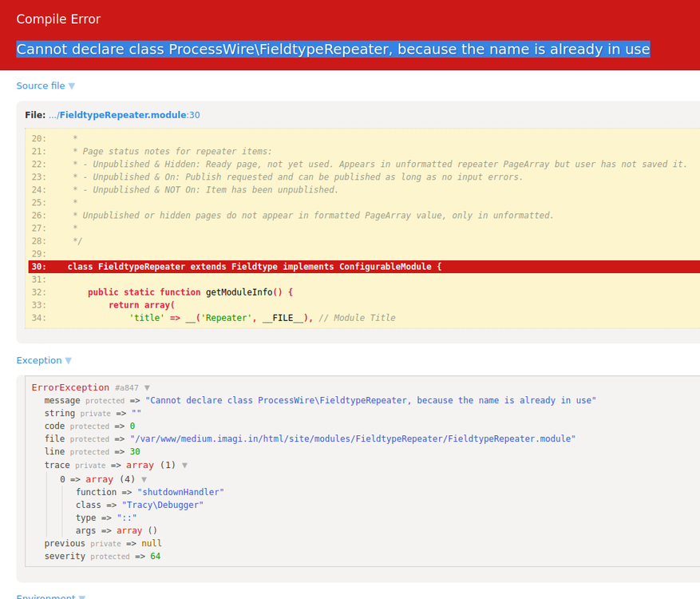Click the "Tracy\Debugger" class value
Viewport: 700px width, 599px height.
point(164,504)
